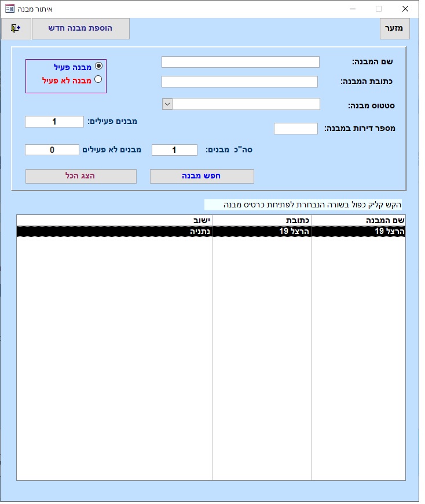Select the מבנה פעיל radio button
Image resolution: width=425 pixels, height=504 pixels.
(98, 66)
